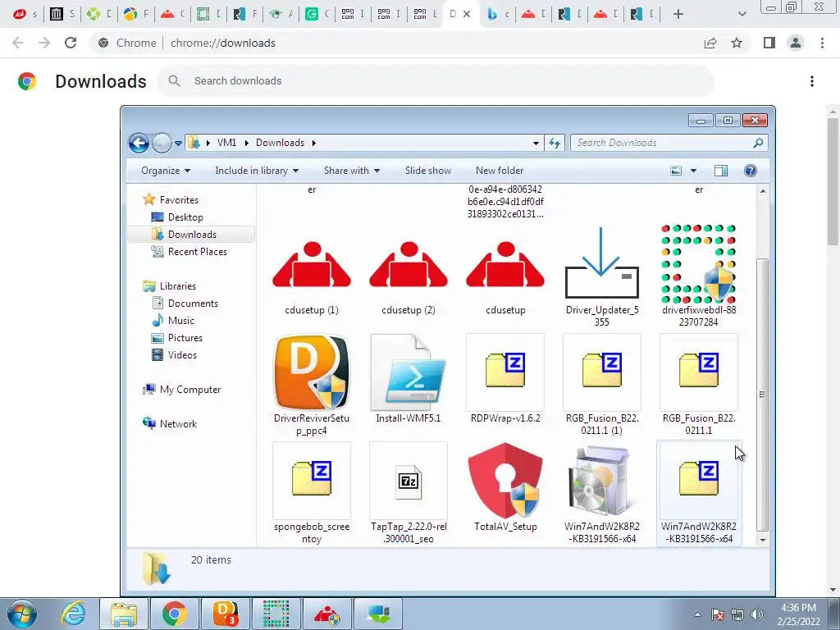
Task: Open the Windows Start button
Action: tap(22, 614)
